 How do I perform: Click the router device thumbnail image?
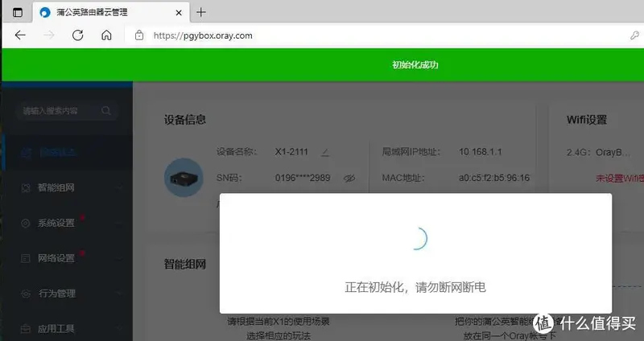click(x=184, y=178)
